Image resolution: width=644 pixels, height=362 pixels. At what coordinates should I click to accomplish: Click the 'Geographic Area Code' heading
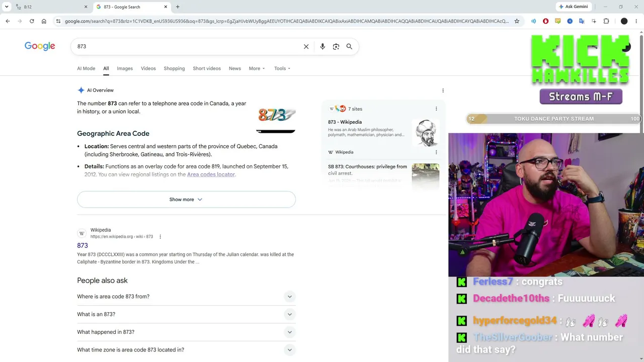pos(113,133)
